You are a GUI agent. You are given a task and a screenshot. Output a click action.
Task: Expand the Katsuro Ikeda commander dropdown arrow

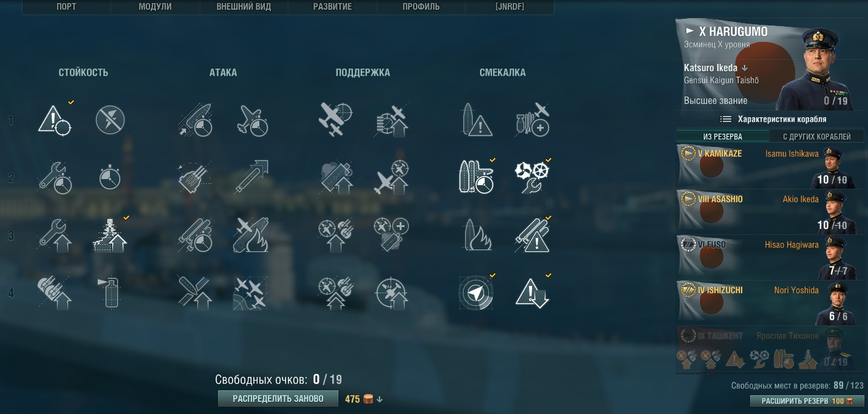tap(745, 68)
